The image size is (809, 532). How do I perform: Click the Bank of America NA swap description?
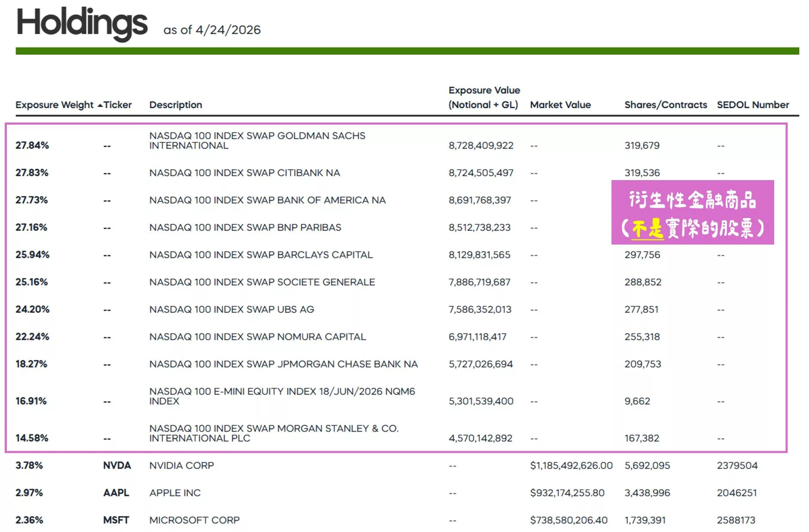[x=267, y=200]
